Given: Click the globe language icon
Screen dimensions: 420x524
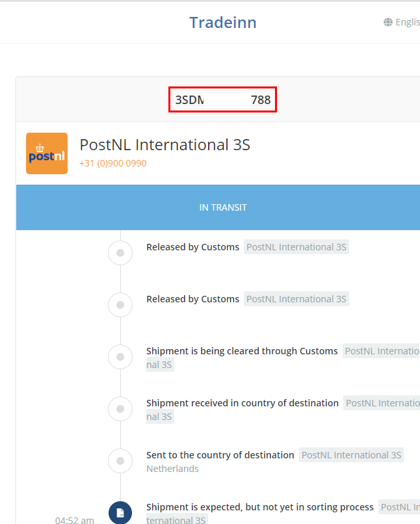Looking at the screenshot, I should point(388,22).
